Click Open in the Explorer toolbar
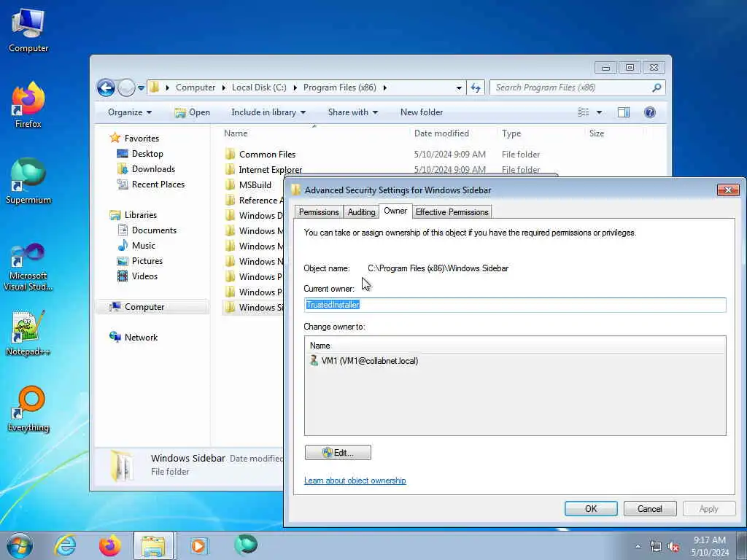Image resolution: width=747 pixels, height=560 pixels. pos(193,112)
